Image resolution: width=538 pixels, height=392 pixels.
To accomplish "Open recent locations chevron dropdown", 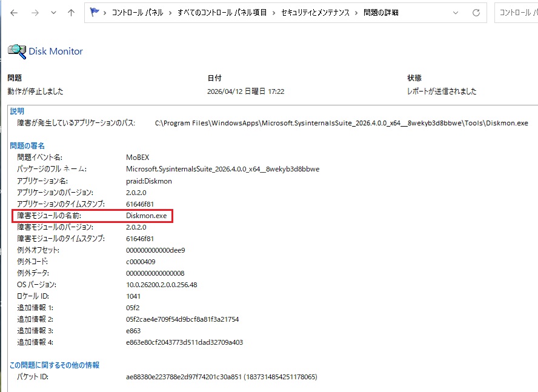I will 53,13.
